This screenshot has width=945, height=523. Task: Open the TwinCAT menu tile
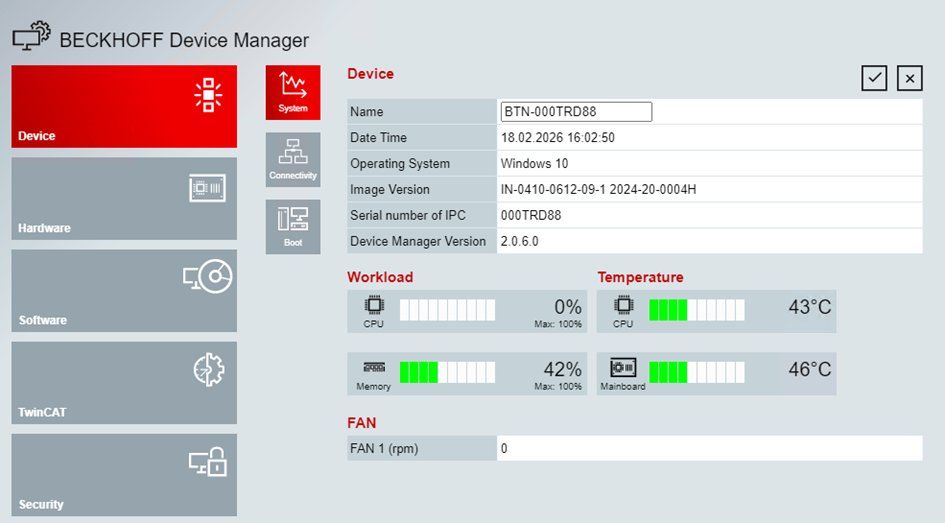[x=124, y=383]
